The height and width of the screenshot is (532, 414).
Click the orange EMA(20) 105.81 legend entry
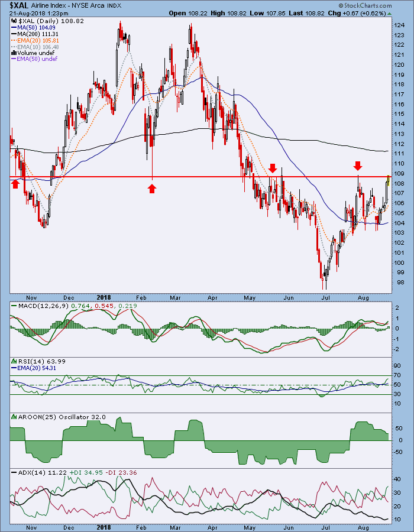point(38,40)
